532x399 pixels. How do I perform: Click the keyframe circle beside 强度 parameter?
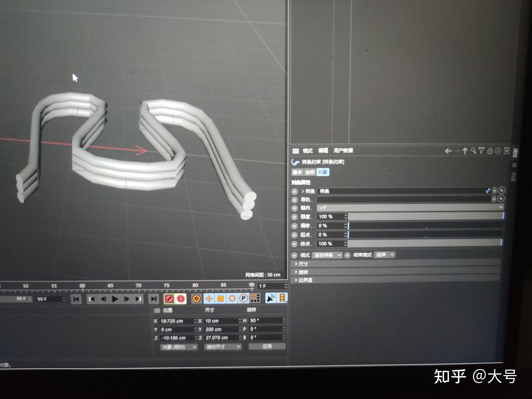pyautogui.click(x=295, y=217)
